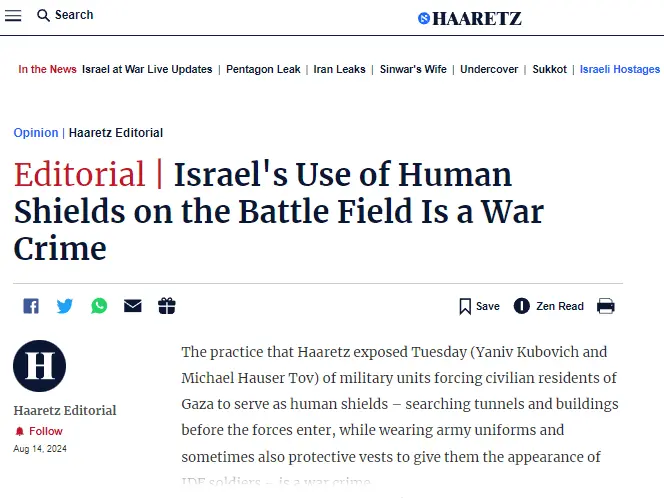
Task: Open the hamburger navigation menu
Action: pyautogui.click(x=13, y=15)
